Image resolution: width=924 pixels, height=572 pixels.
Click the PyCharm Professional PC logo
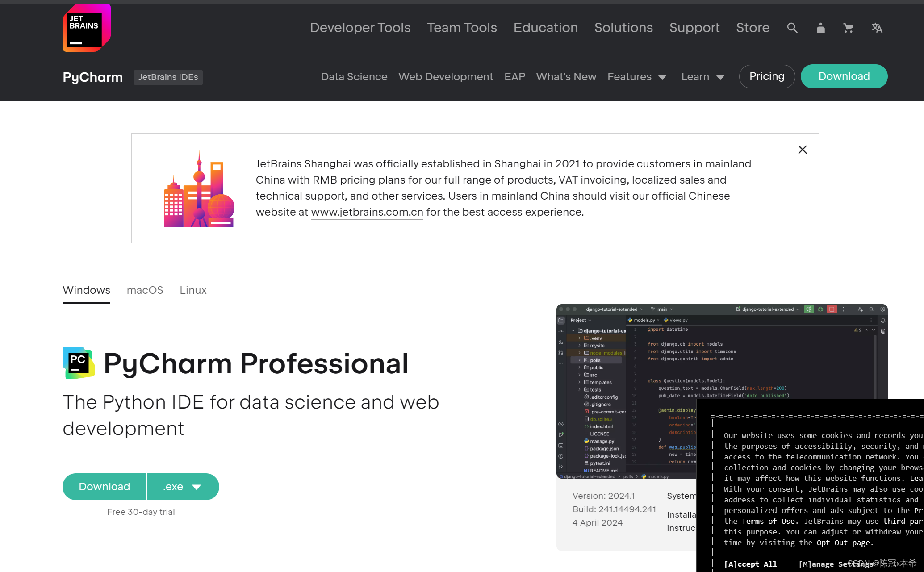point(79,363)
